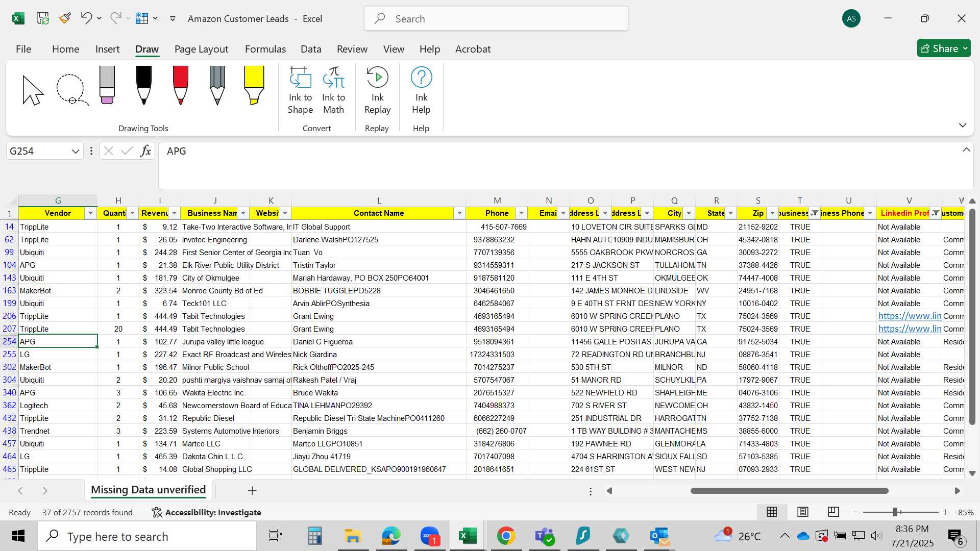The width and height of the screenshot is (980, 551).
Task: Click the Redo arrow
Action: pyautogui.click(x=116, y=18)
